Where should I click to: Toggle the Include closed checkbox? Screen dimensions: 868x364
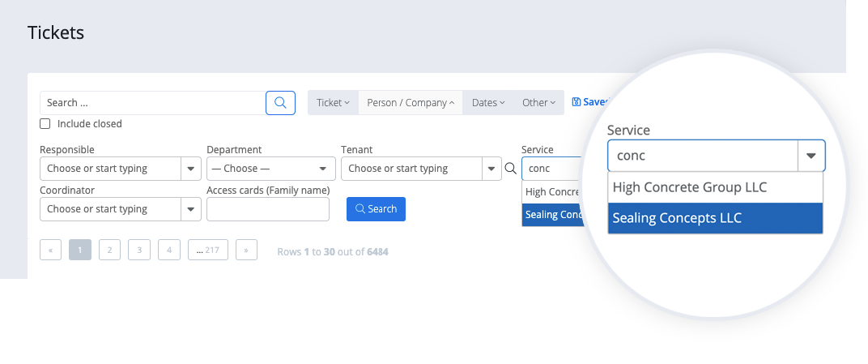click(45, 123)
